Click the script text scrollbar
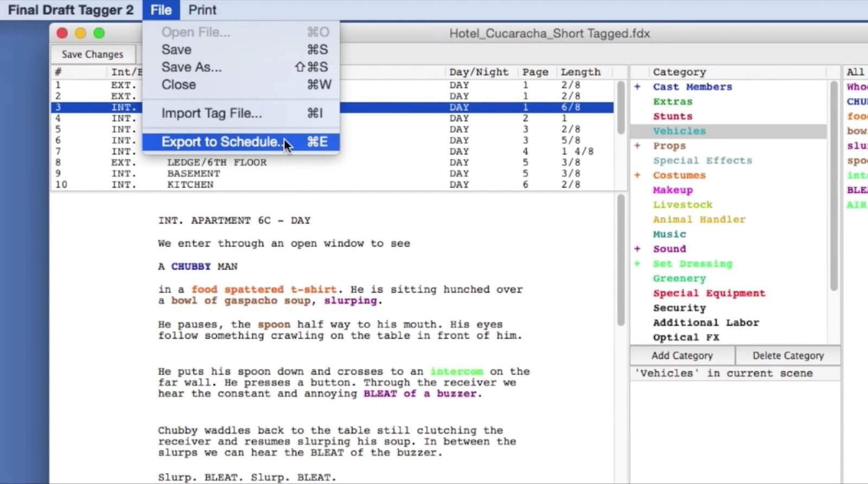The width and height of the screenshot is (868, 484). click(621, 260)
